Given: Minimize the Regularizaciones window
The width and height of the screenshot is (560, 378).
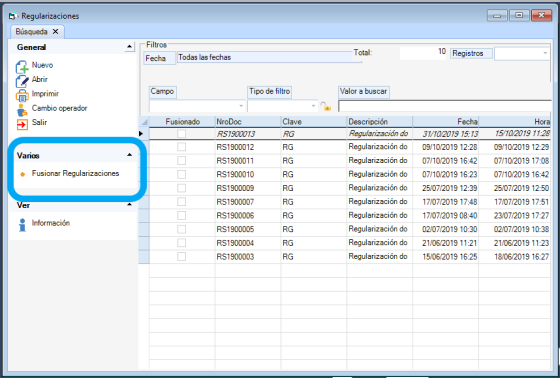Looking at the screenshot, I should coord(497,15).
